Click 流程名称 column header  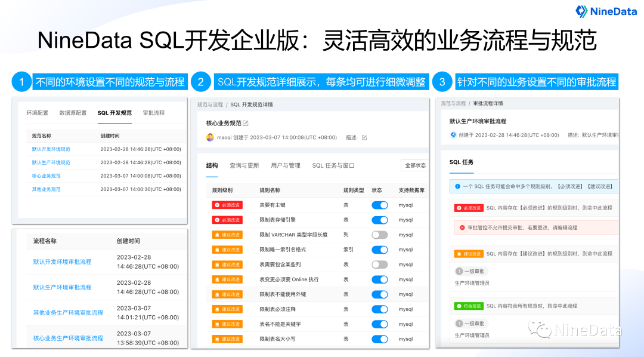(x=45, y=241)
